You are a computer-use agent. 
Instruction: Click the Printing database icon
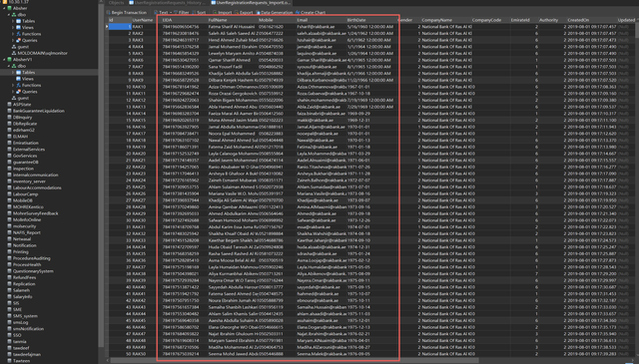(x=9, y=252)
